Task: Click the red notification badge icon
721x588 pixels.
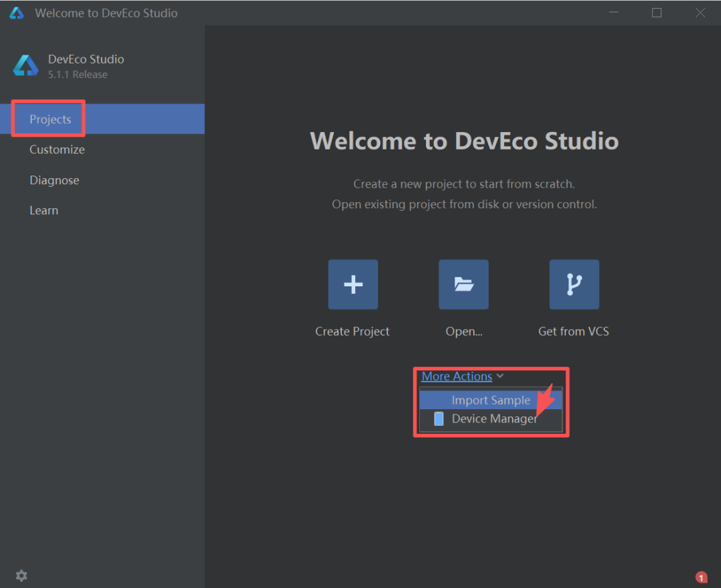Action: click(701, 577)
